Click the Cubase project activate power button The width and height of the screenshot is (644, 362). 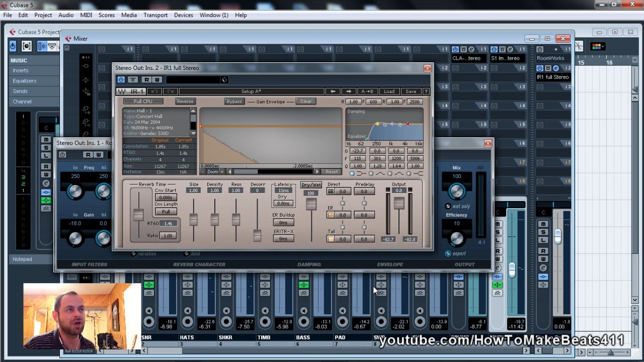[x=13, y=46]
